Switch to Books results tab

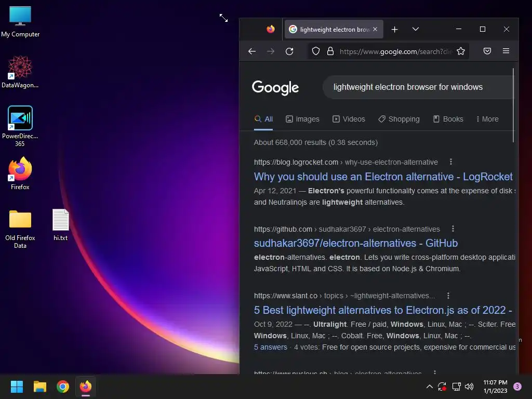click(x=448, y=119)
